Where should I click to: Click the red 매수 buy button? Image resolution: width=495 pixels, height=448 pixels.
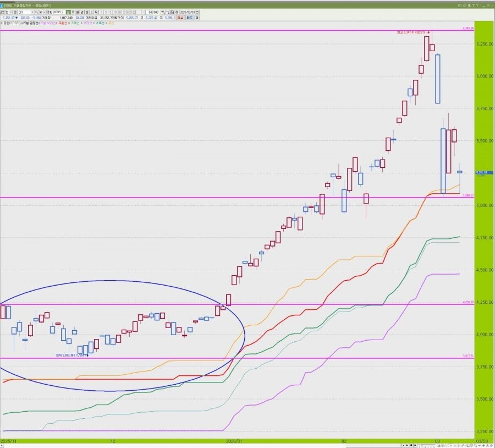pos(180,18)
